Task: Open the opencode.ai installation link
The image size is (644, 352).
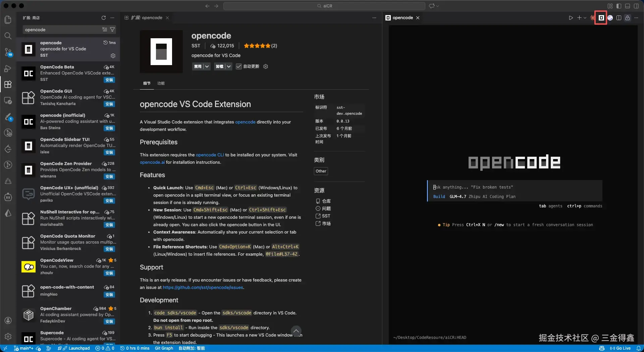Action: click(152, 162)
